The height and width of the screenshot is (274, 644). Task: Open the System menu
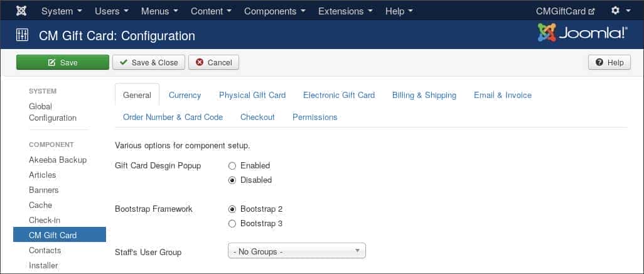click(62, 11)
